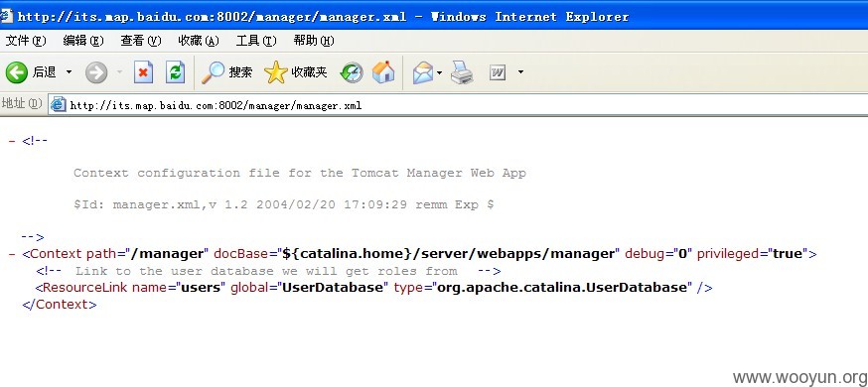Click the Forward arrow button

(x=96, y=72)
